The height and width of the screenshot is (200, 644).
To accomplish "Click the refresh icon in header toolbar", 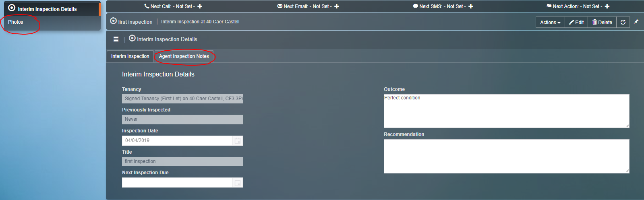I will 623,22.
